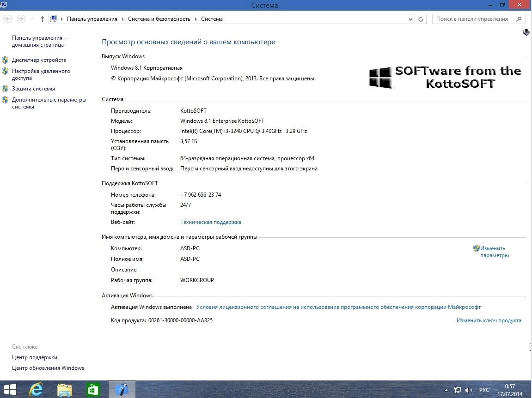Click Изменить параметры link
532x398 pixels.
coord(495,252)
